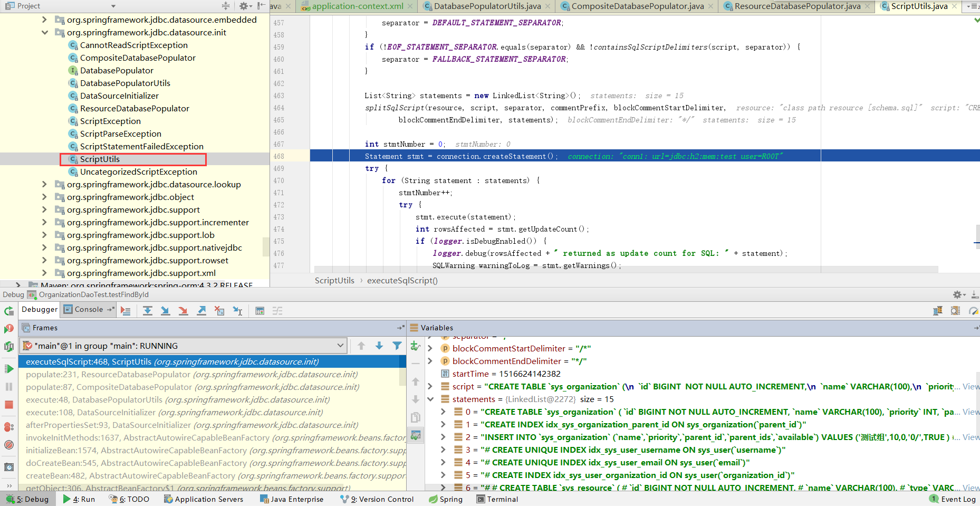Click the Step Over debugger icon

(x=148, y=311)
